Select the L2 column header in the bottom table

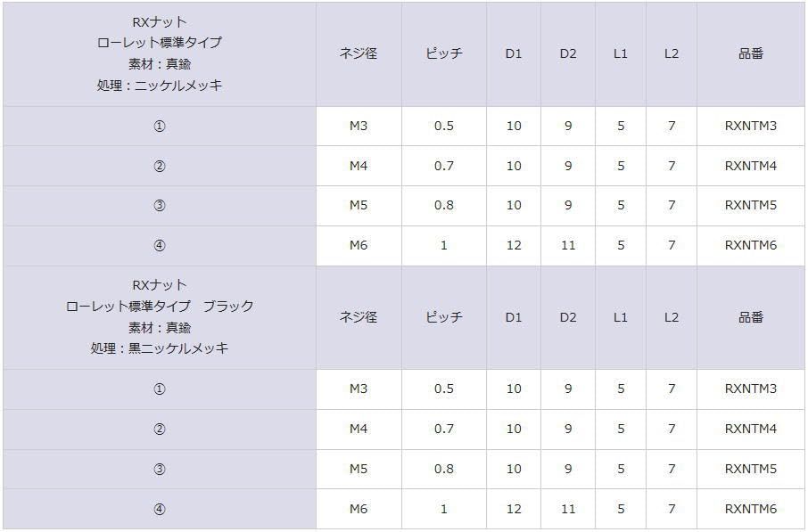click(x=671, y=317)
